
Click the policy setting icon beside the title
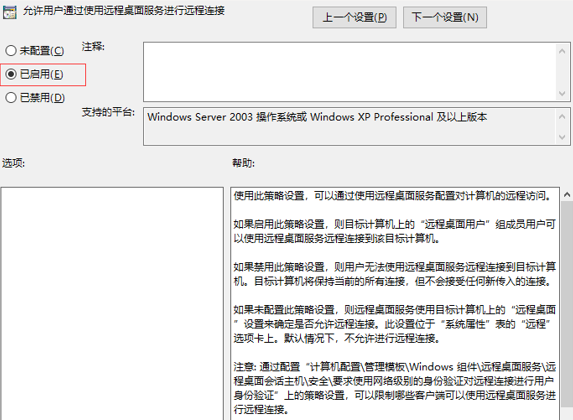pos(10,12)
